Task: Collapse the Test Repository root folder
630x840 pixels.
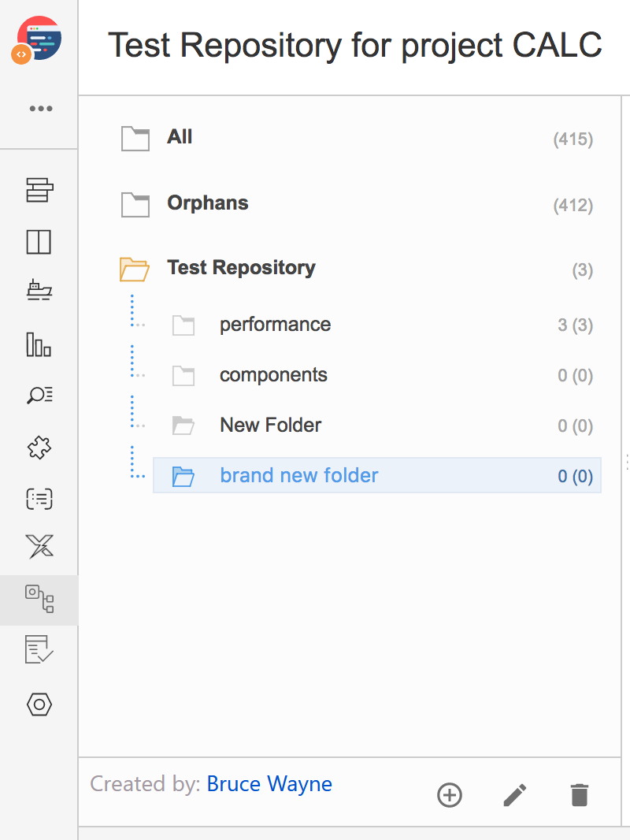Action: pos(135,269)
